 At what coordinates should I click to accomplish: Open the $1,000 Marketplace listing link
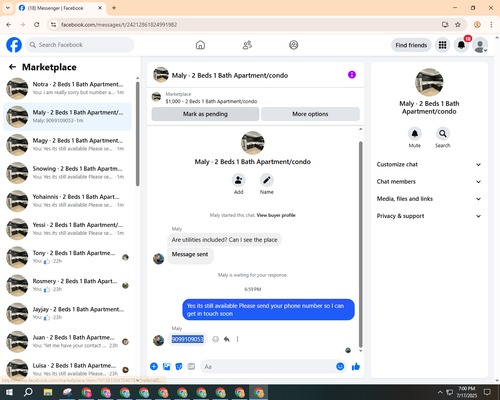coord(211,101)
